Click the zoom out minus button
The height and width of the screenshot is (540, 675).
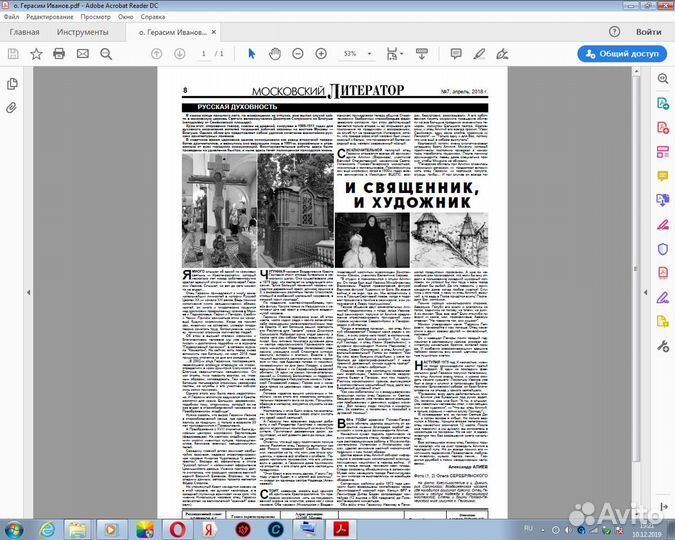pos(297,53)
